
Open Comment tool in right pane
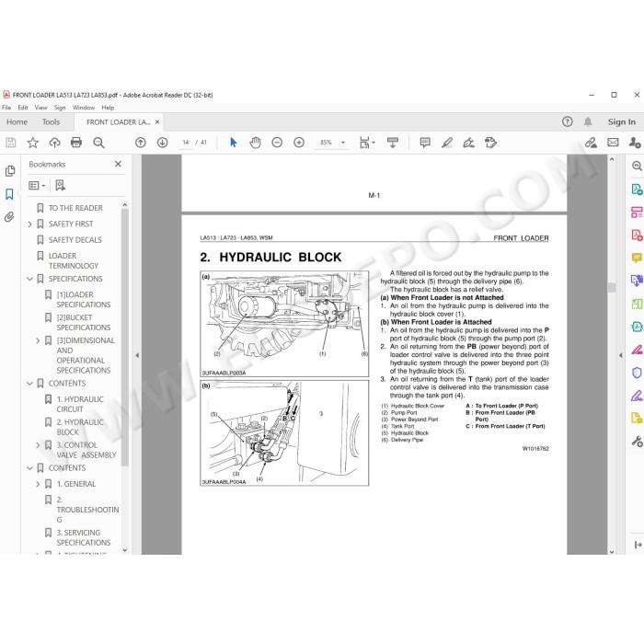(637, 258)
